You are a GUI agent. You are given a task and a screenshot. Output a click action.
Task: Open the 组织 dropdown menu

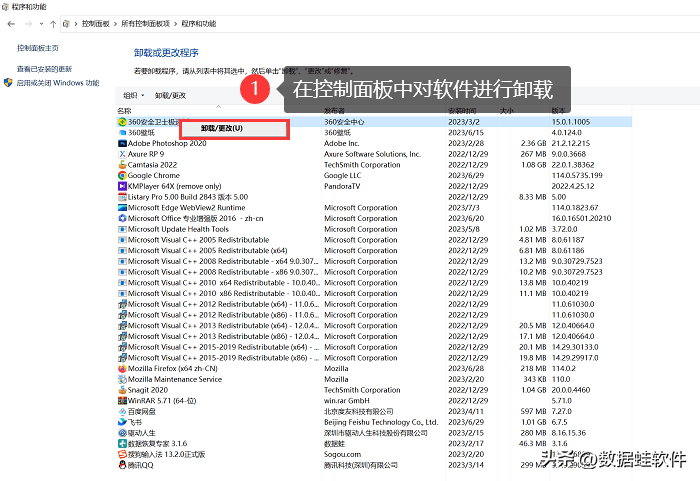[x=133, y=95]
